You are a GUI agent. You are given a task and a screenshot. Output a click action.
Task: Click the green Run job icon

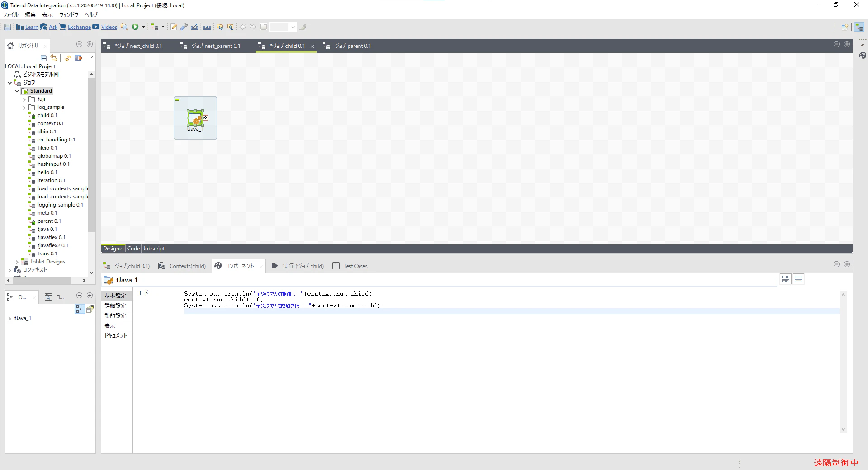tap(135, 27)
